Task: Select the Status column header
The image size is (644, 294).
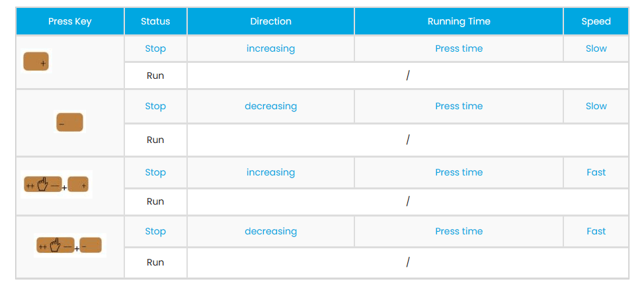Action: coord(155,21)
